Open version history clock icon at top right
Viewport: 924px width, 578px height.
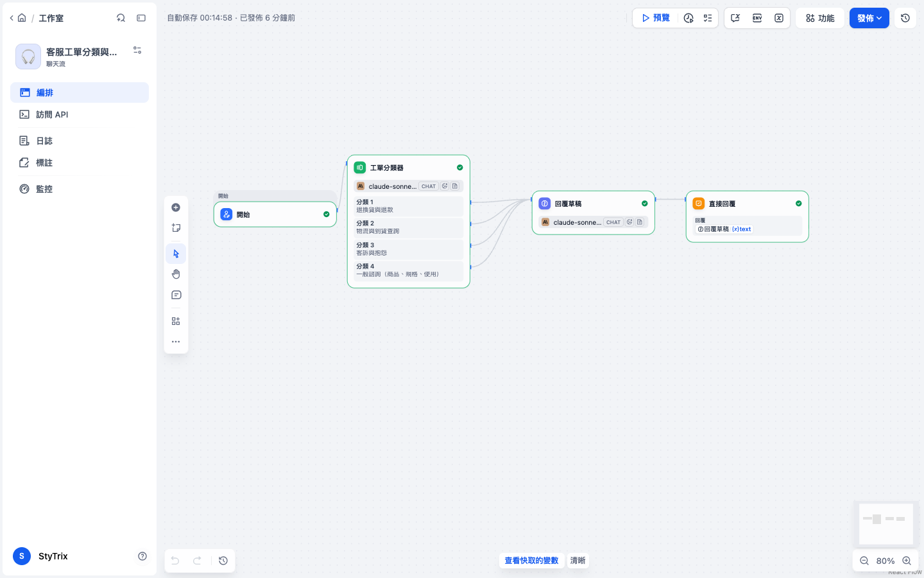pyautogui.click(x=905, y=18)
